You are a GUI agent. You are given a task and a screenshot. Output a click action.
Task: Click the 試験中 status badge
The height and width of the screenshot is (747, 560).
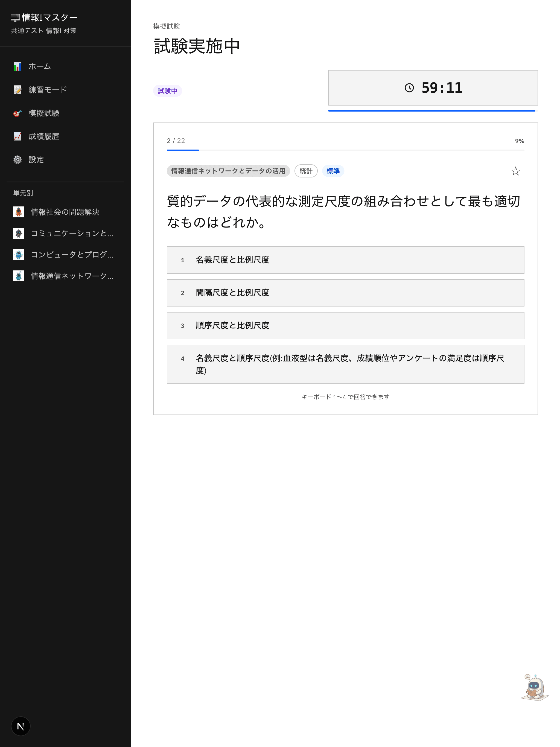[x=168, y=91]
